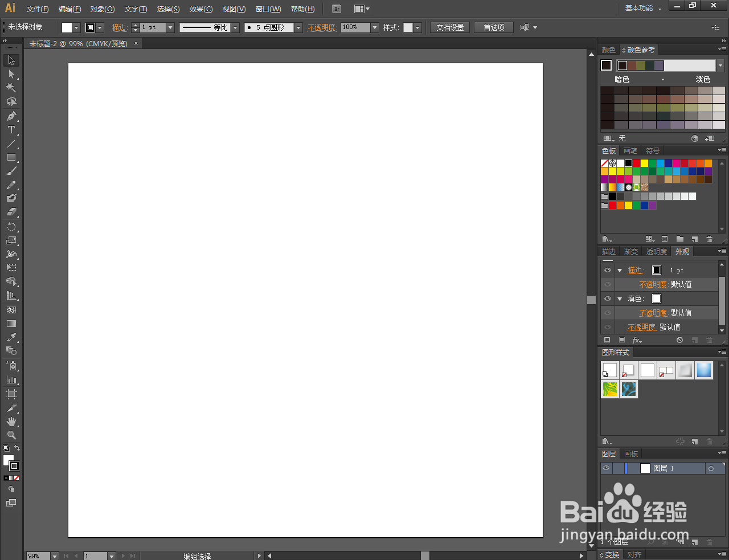This screenshot has width=729, height=560.
Task: Select the Mesh tool
Action: [11, 310]
